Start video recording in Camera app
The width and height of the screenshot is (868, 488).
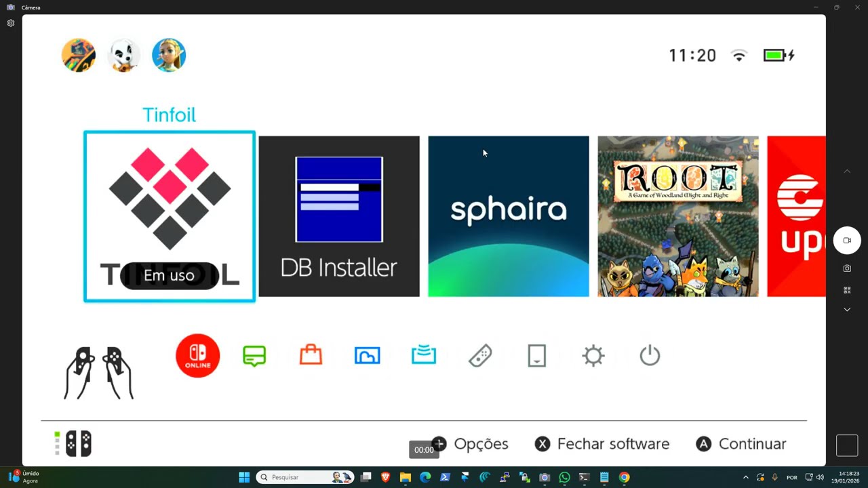pos(847,241)
